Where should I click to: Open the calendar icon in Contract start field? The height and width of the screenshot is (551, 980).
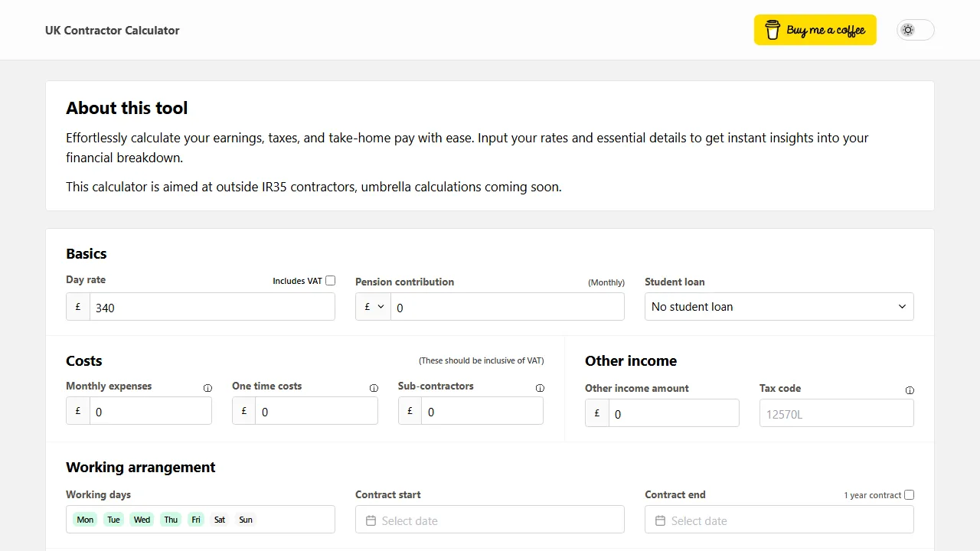[371, 520]
